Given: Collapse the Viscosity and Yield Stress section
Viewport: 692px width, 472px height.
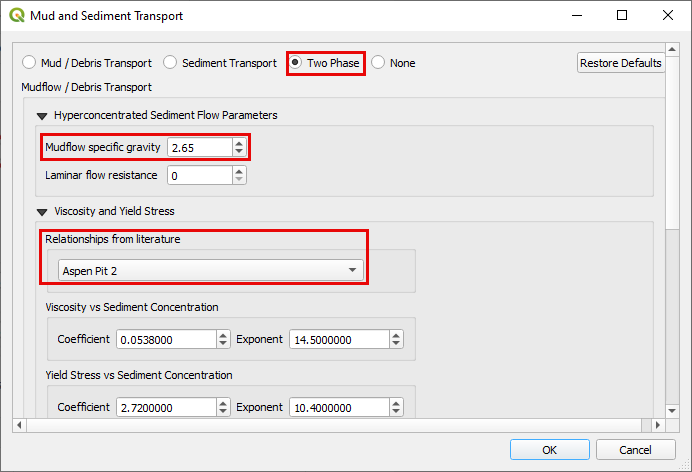Looking at the screenshot, I should pyautogui.click(x=42, y=211).
